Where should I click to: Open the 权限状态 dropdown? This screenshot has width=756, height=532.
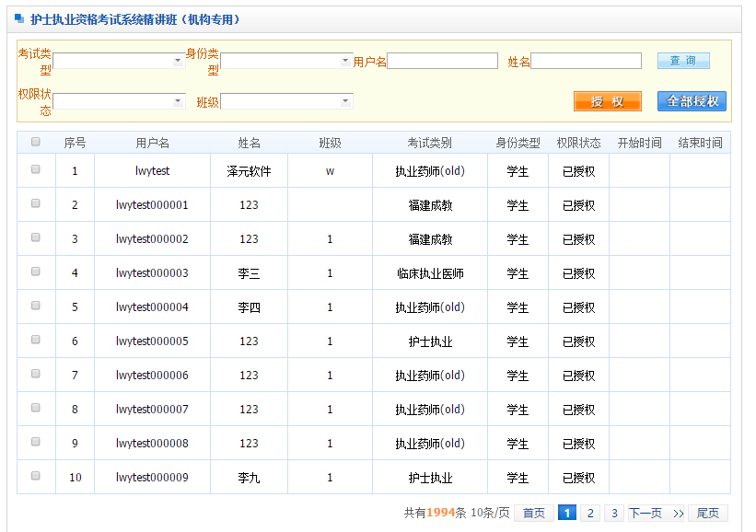(120, 101)
